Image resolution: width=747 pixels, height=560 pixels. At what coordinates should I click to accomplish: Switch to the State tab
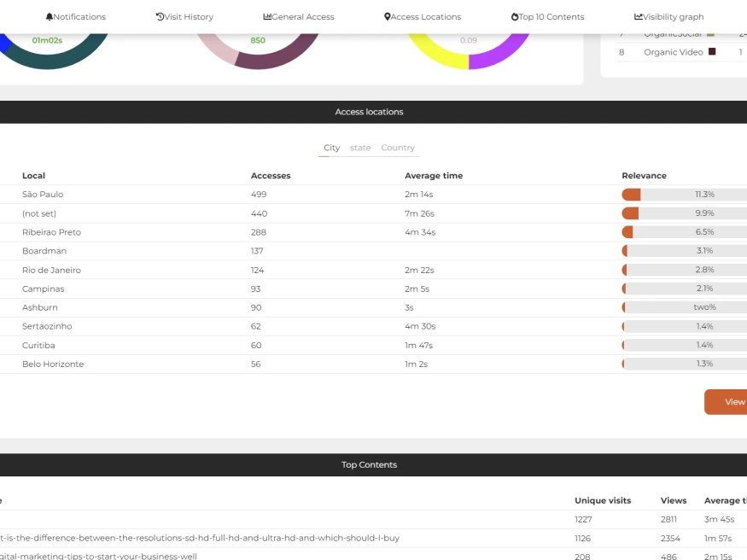pyautogui.click(x=360, y=147)
